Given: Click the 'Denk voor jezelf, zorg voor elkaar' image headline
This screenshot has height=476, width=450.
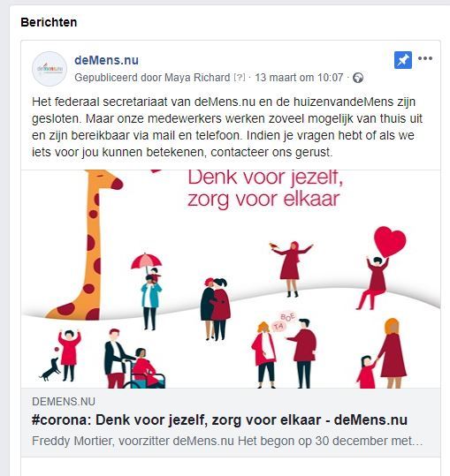Looking at the screenshot, I should 265,188.
